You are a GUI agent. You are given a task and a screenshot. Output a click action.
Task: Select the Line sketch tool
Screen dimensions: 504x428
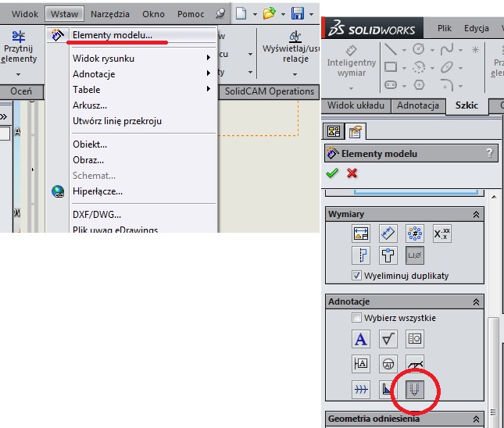click(391, 49)
